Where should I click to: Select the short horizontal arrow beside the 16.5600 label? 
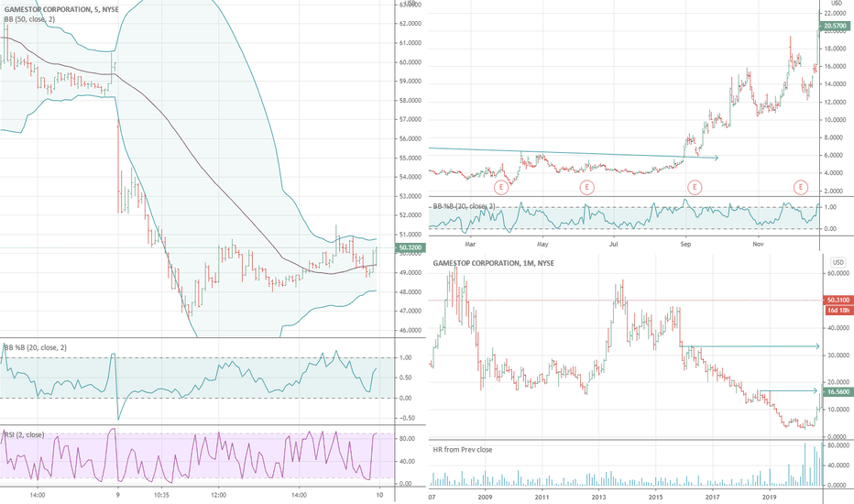point(790,390)
